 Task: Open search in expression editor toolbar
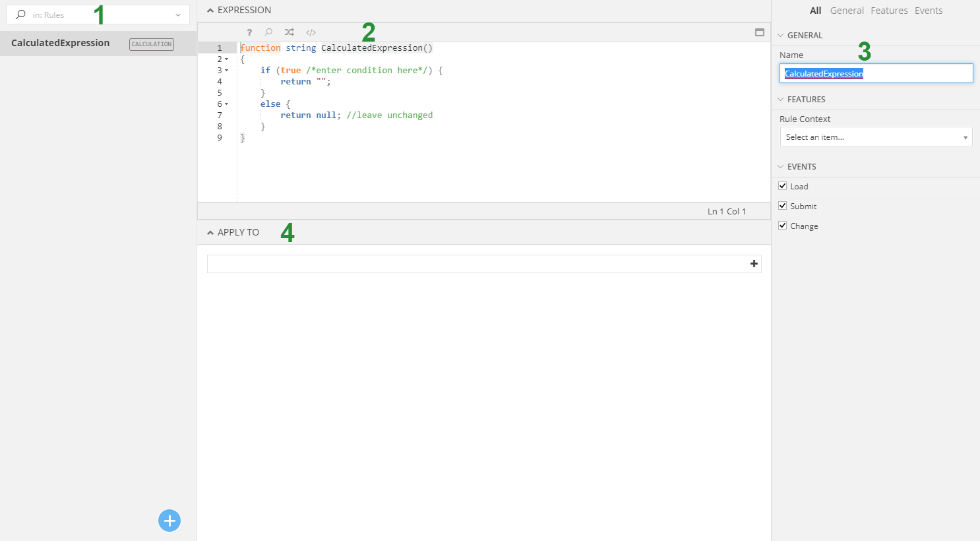pos(268,32)
